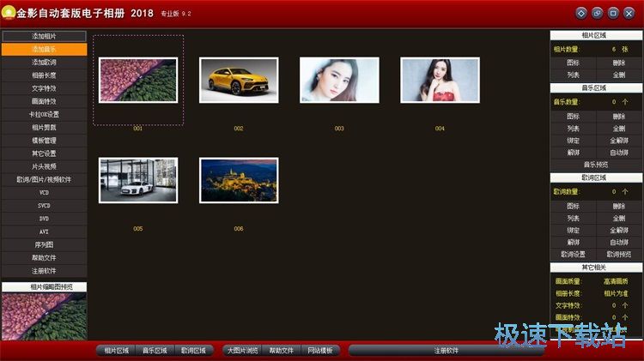Switch to 音乐区域 tab in bottom bar
The width and height of the screenshot is (644, 361).
pyautogui.click(x=155, y=351)
